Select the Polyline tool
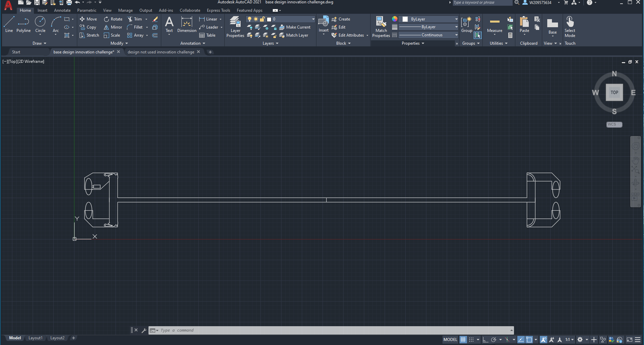The image size is (644, 345). point(24,25)
